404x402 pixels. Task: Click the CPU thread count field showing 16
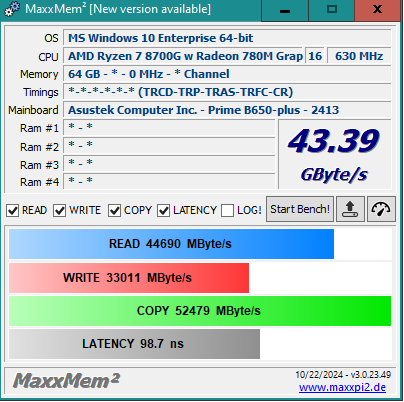(x=315, y=56)
